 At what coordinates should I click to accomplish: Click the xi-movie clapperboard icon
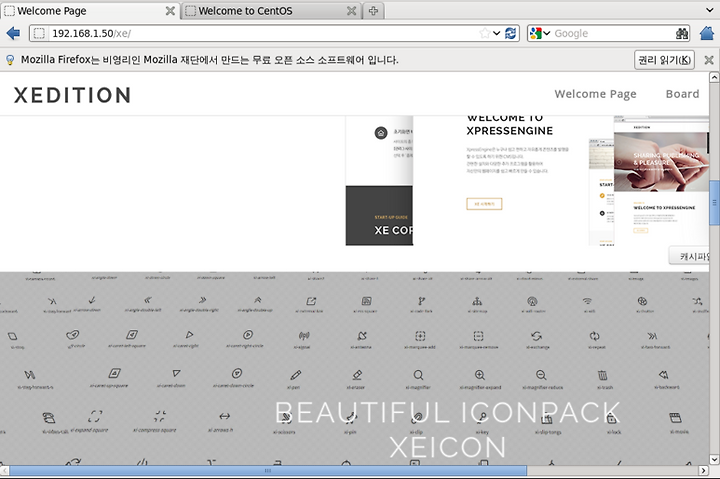point(675,417)
